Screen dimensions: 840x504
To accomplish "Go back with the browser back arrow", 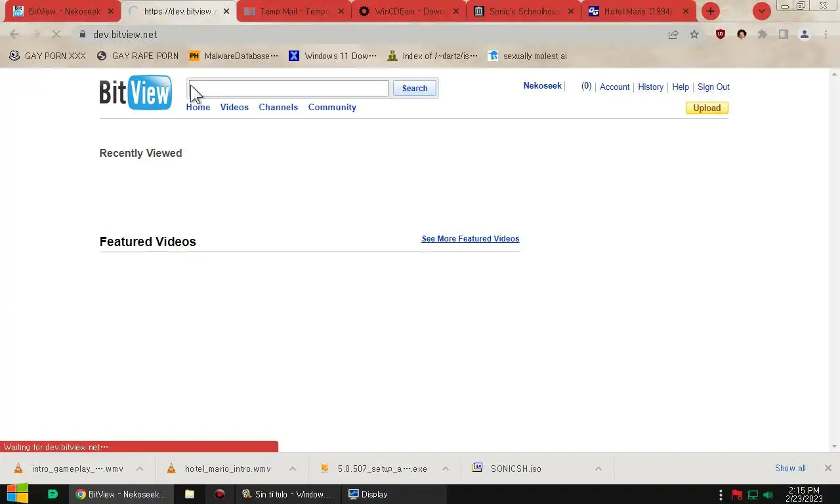I will click(x=14, y=34).
